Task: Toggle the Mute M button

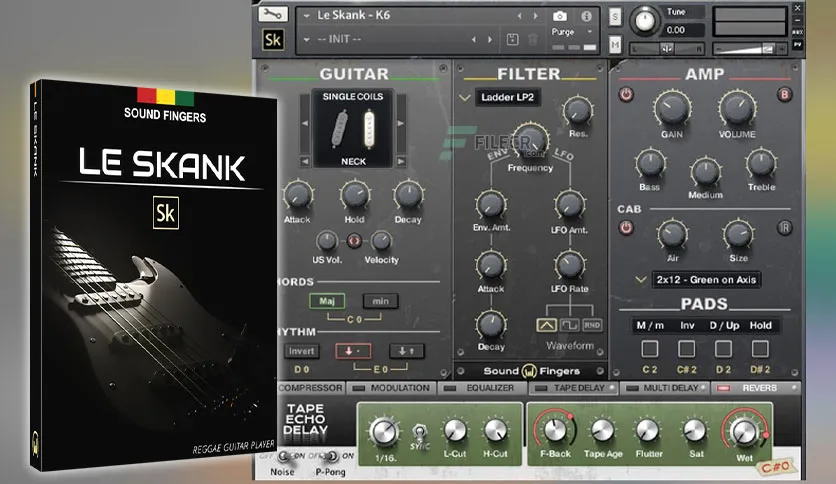Action: click(x=615, y=45)
